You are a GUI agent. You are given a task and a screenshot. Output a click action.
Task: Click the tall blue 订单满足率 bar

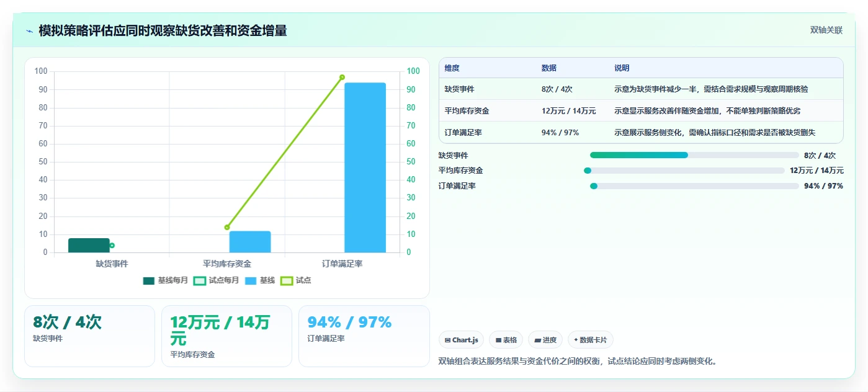pos(365,167)
